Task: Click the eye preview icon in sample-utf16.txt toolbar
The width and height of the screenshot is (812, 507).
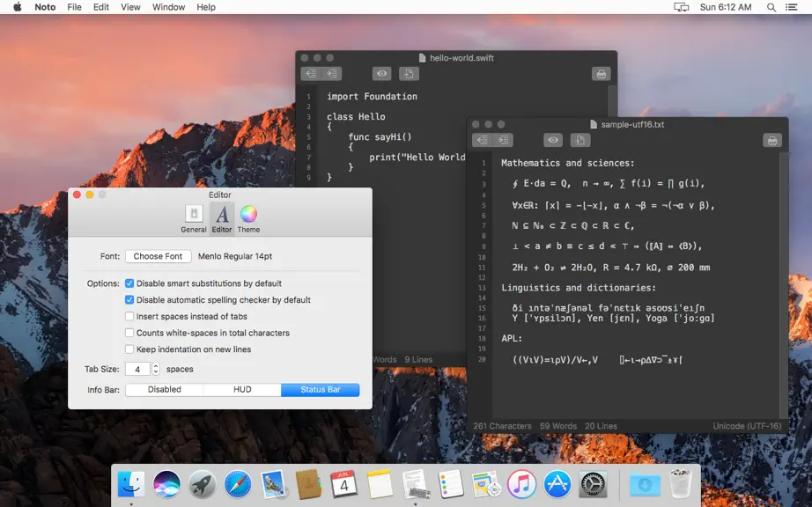Action: (x=553, y=140)
